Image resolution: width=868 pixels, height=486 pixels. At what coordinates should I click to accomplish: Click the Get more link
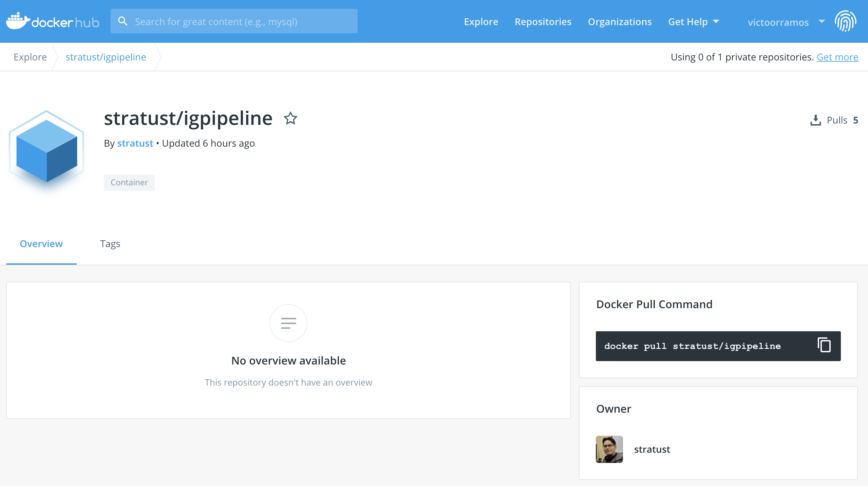pos(837,57)
